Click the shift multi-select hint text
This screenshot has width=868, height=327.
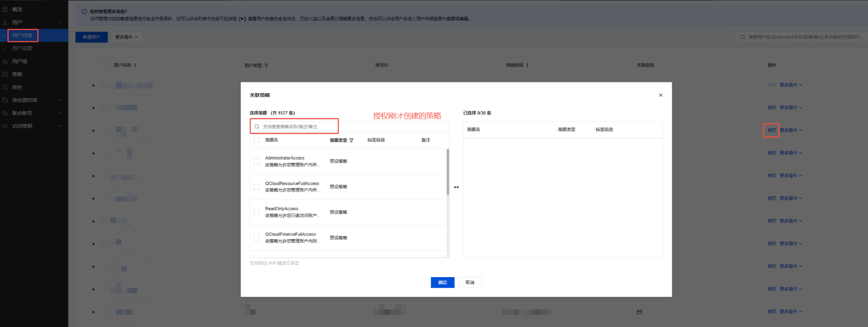[274, 263]
